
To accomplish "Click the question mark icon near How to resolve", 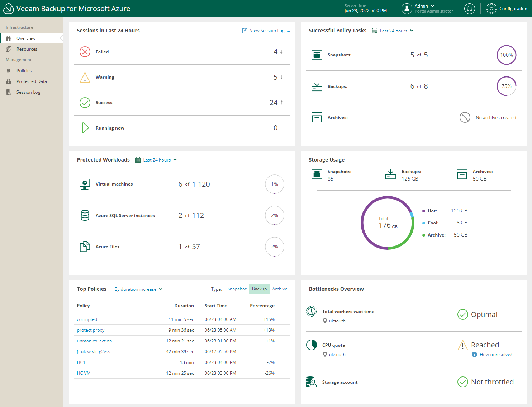I will (474, 354).
